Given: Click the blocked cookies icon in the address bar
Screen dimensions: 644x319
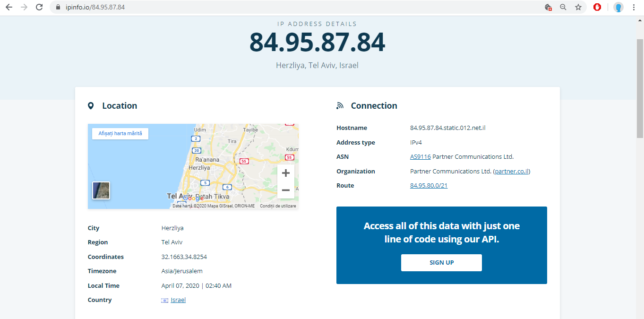Looking at the screenshot, I should pyautogui.click(x=548, y=7).
